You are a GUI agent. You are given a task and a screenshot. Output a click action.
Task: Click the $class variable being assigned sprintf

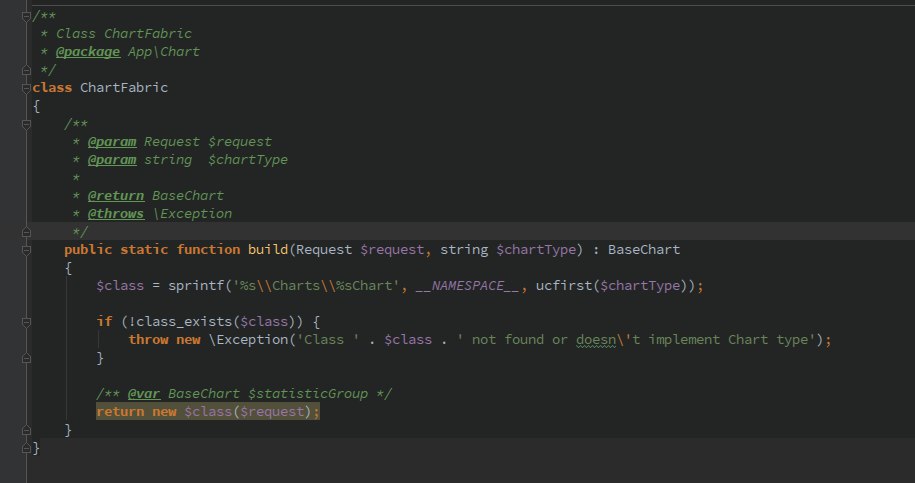[120, 286]
